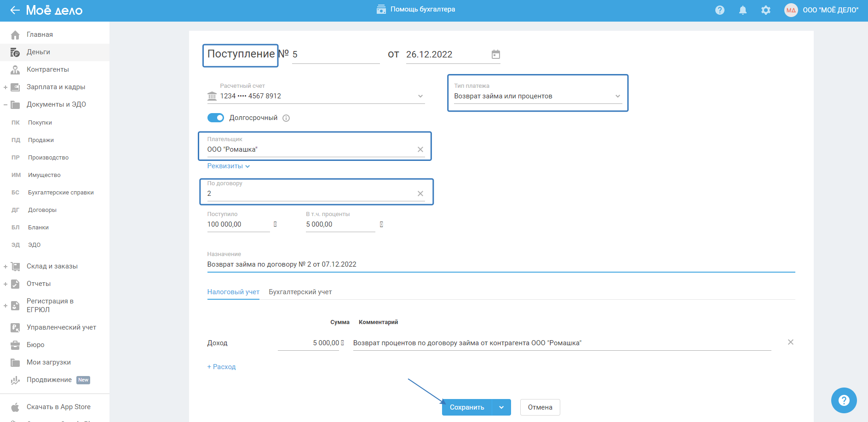
Task: Add a row via + Расход link
Action: [x=221, y=367]
